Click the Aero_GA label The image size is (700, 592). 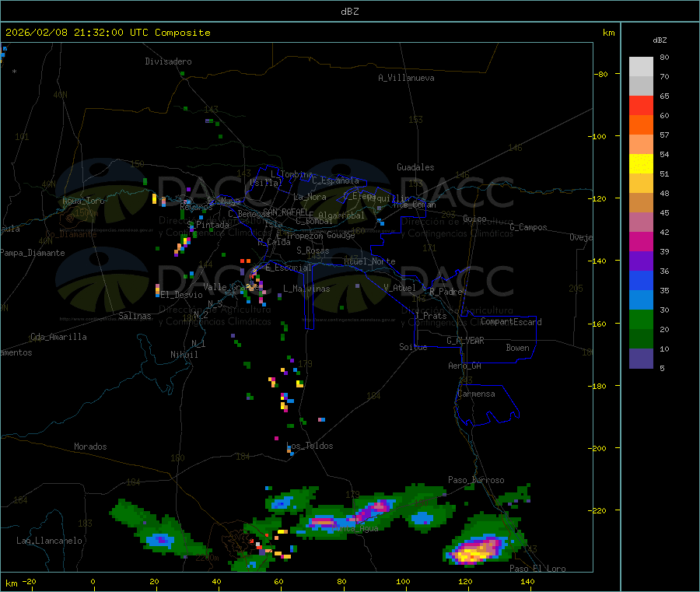[x=465, y=366]
